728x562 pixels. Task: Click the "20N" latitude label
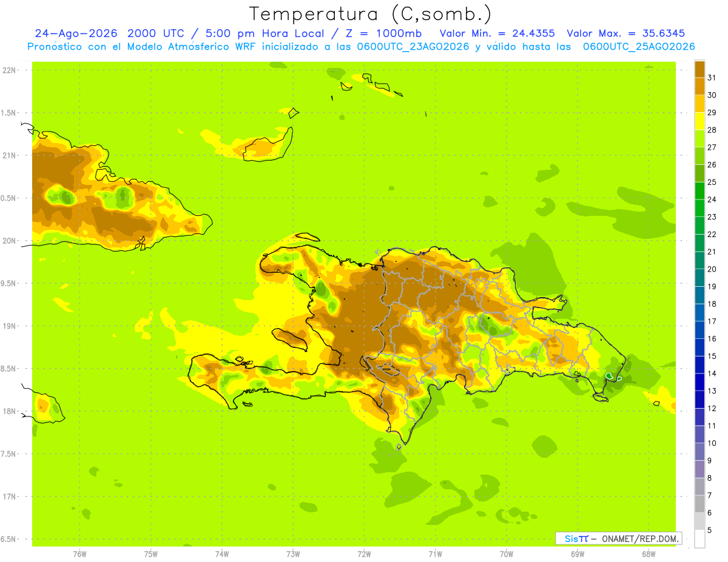pyautogui.click(x=10, y=241)
